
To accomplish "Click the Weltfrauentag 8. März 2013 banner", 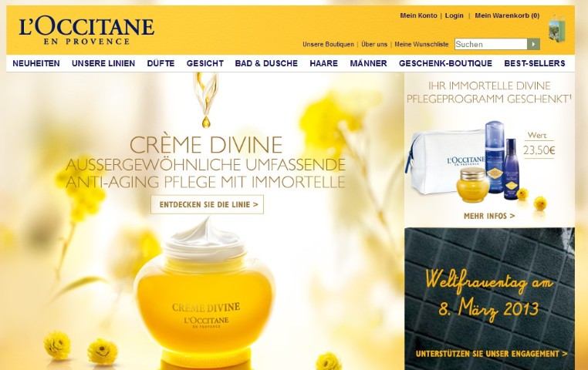I will pos(489,298).
